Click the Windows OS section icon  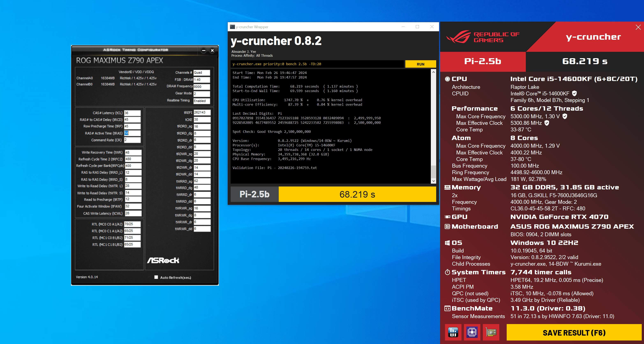point(447,243)
